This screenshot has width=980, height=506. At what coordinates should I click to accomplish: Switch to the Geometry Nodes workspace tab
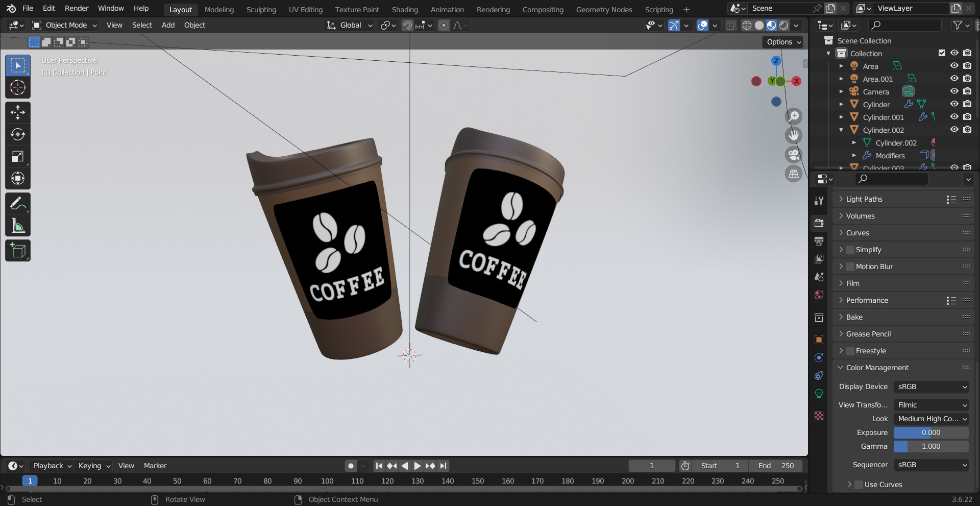(x=604, y=9)
